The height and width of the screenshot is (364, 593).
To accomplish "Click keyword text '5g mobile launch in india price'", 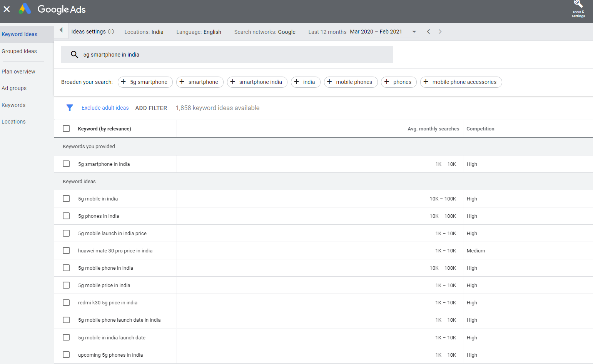I will coord(112,233).
